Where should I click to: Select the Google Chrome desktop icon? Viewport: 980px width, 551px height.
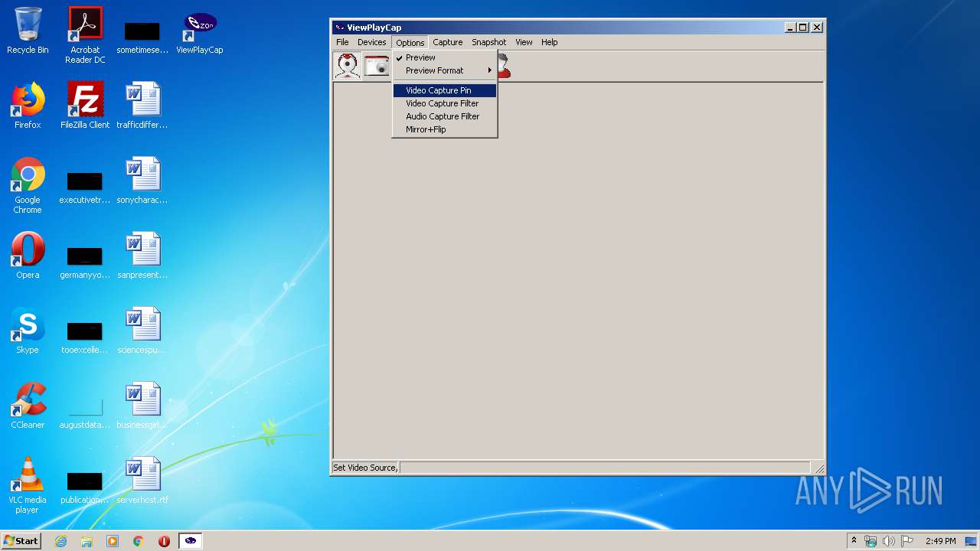[28, 185]
